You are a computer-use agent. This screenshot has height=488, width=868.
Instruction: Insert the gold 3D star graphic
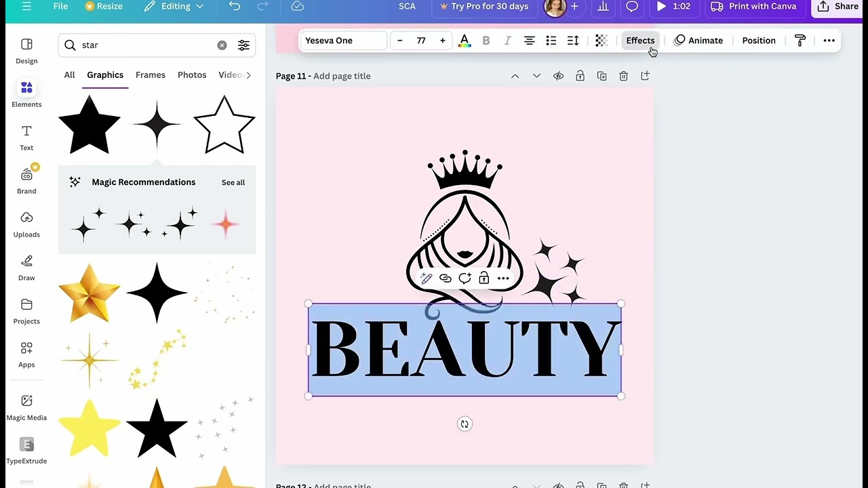[x=89, y=292]
